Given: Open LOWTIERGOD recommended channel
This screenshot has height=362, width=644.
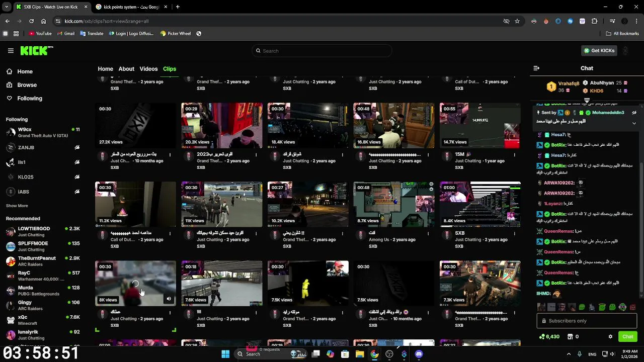Looking at the screenshot, I should (43, 232).
